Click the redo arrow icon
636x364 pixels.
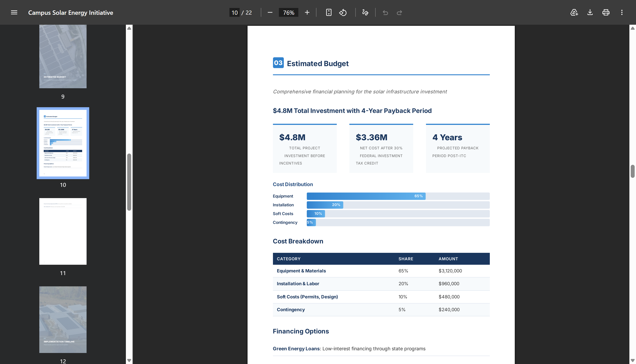[399, 13]
